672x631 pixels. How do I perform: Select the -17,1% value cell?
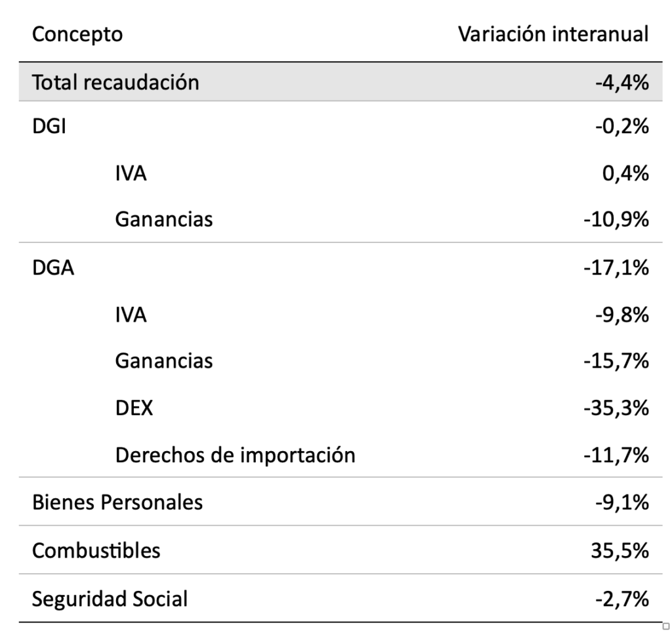tap(616, 267)
